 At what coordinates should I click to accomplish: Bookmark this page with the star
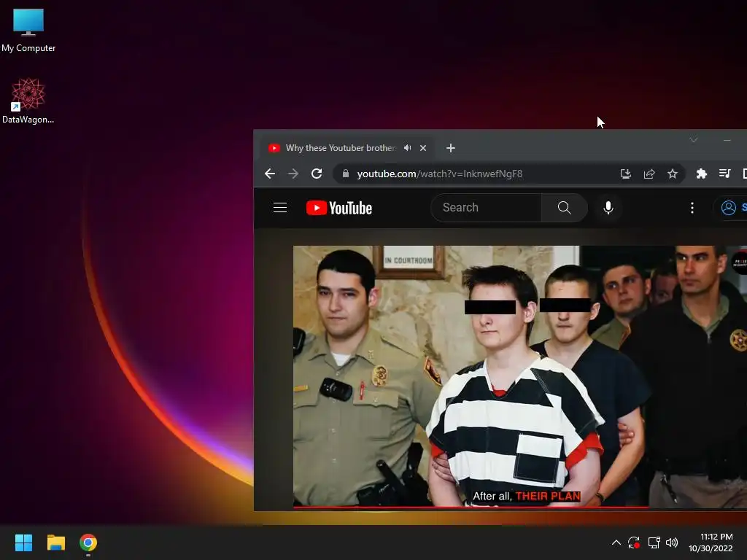click(672, 174)
